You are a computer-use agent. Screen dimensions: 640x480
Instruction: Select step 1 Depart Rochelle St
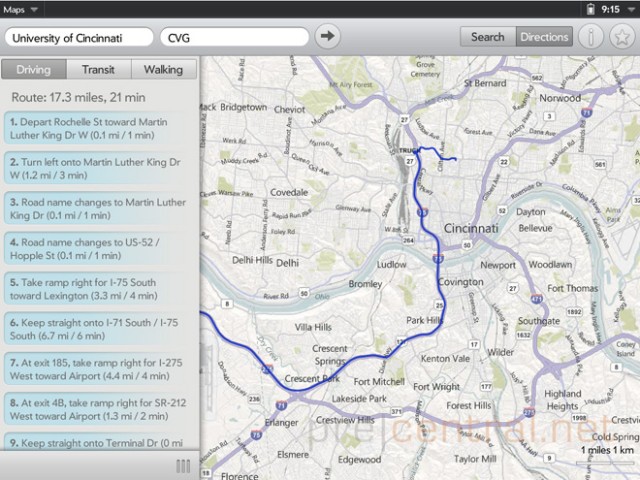(98, 128)
